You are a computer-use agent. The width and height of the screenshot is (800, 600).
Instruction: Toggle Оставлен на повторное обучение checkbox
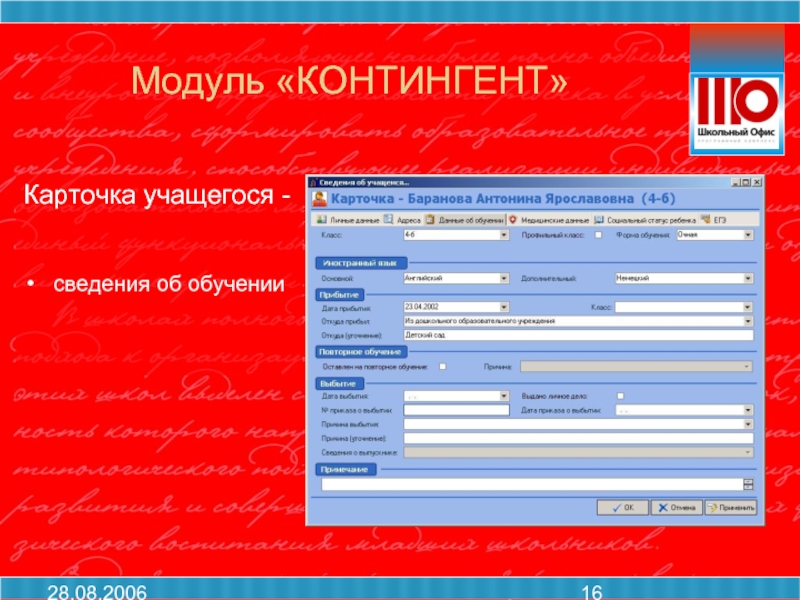(x=442, y=366)
